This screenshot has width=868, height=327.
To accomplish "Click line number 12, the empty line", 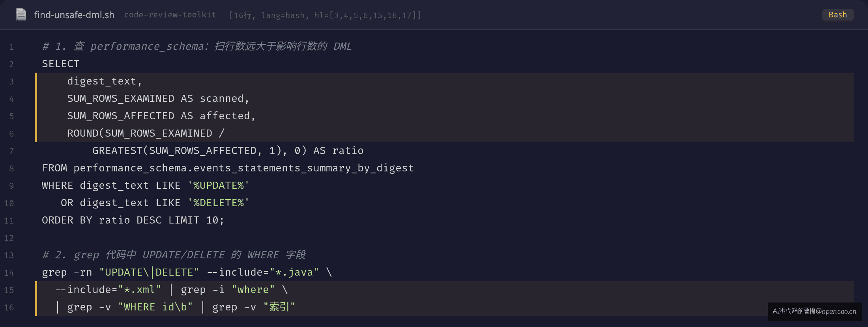I will [x=9, y=238].
